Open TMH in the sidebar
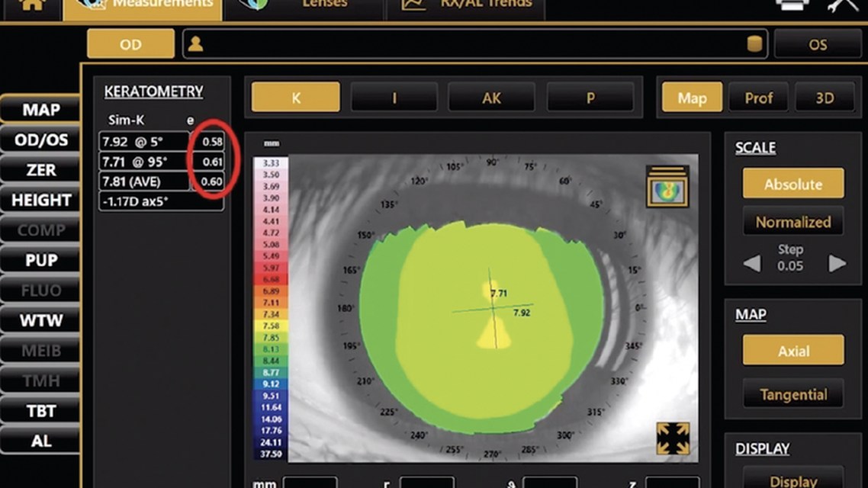Image resolution: width=868 pixels, height=488 pixels. tap(41, 380)
